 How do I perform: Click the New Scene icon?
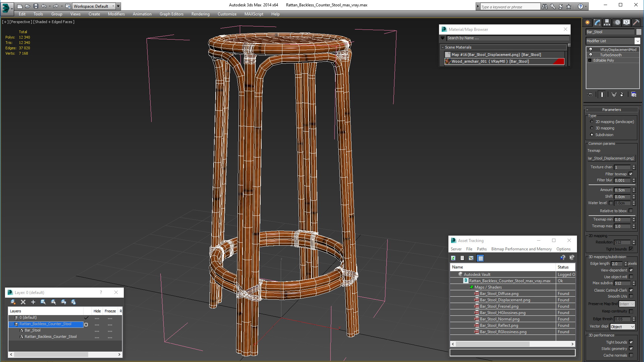tap(20, 6)
